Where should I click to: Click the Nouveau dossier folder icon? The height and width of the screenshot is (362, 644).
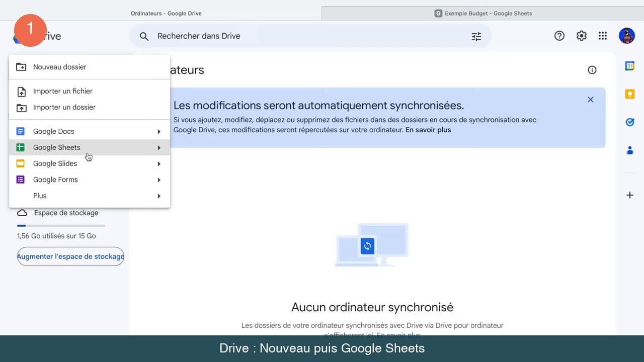coord(21,67)
